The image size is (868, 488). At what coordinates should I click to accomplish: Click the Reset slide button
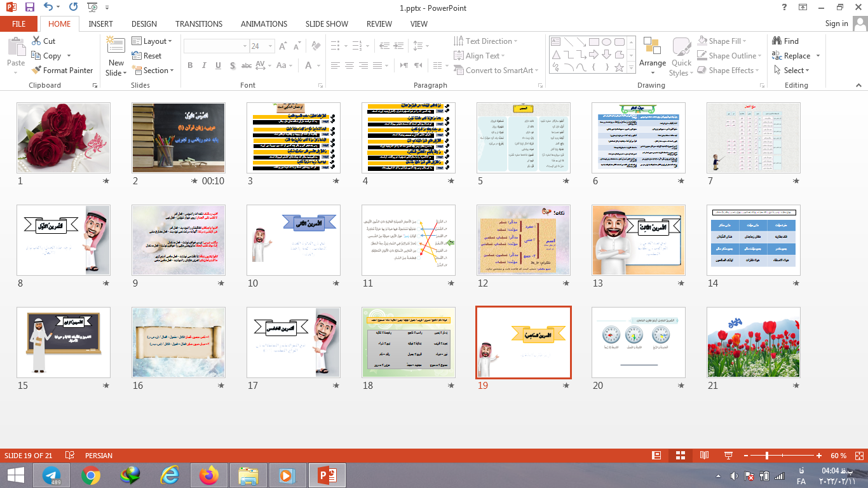(147, 56)
